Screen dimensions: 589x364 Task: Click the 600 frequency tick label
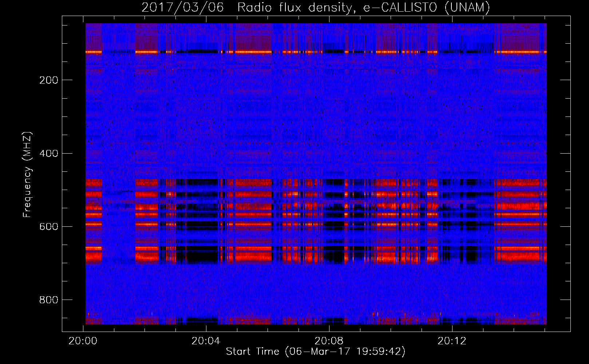(x=49, y=226)
